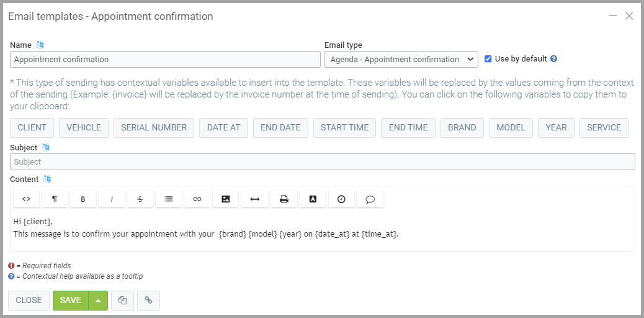Apply bold formatting in editor
Screen dimensions: 644x318
pyautogui.click(x=83, y=199)
